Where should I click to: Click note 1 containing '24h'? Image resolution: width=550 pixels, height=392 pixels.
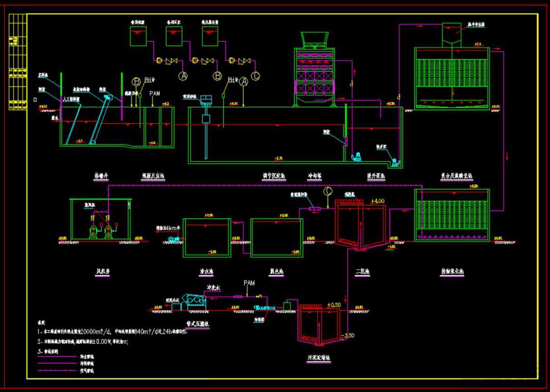[x=113, y=331]
